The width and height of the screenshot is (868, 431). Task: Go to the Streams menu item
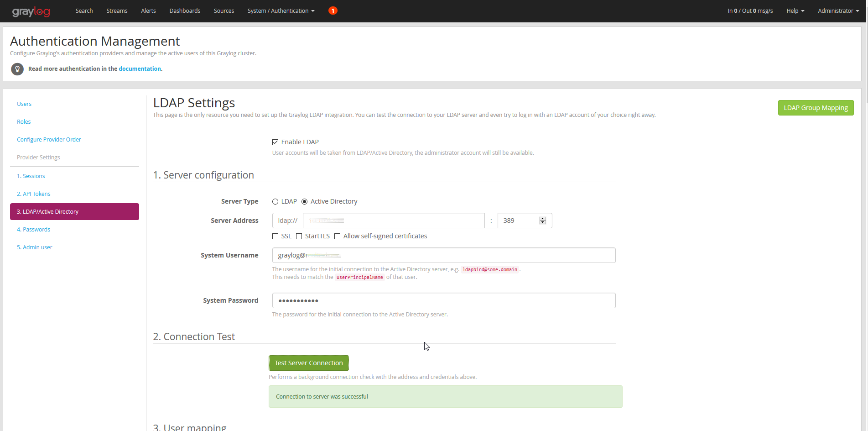tap(117, 11)
